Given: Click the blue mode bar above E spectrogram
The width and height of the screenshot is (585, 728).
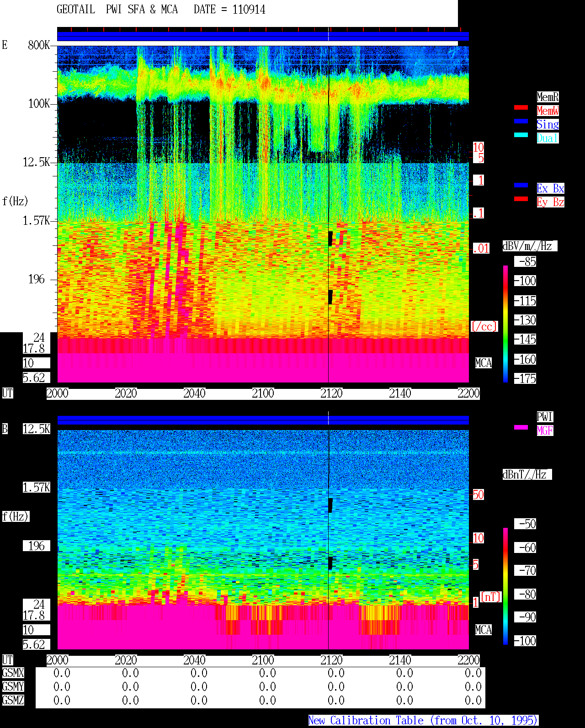Looking at the screenshot, I should coord(263,37).
